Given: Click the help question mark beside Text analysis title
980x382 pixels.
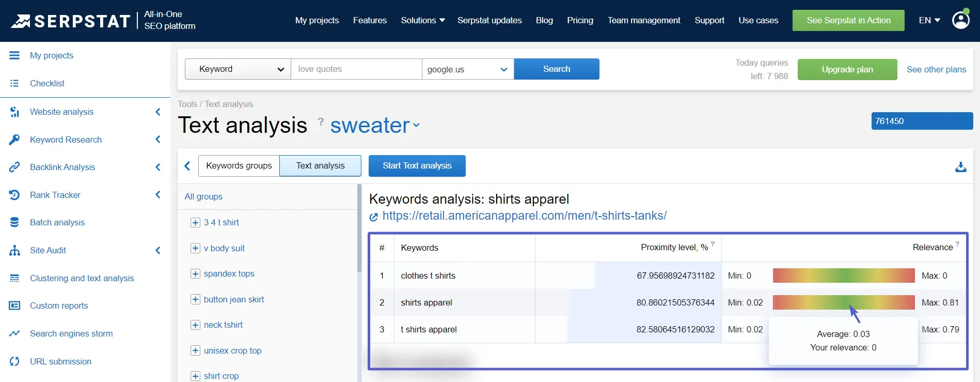Looking at the screenshot, I should point(321,121).
